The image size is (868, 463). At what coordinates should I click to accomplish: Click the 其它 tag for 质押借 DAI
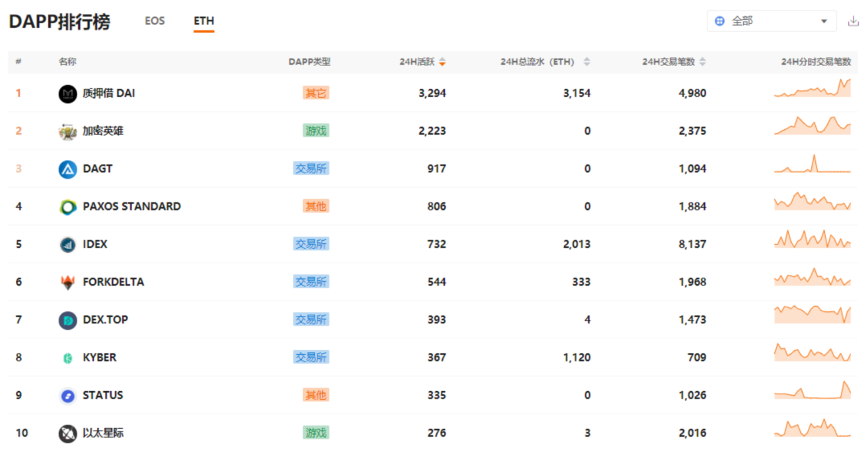316,93
